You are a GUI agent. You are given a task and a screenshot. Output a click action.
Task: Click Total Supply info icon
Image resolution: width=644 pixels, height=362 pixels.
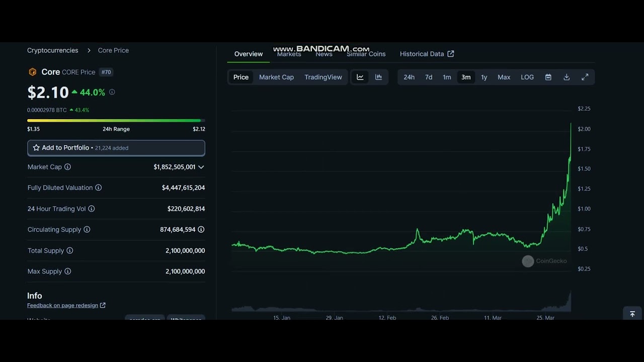pos(70,250)
